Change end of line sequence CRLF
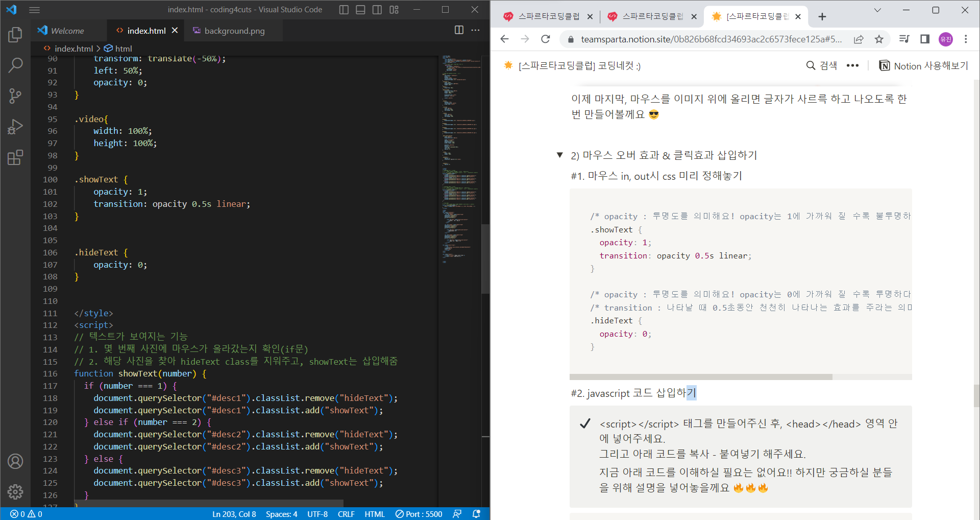This screenshot has height=520, width=980. pos(346,514)
